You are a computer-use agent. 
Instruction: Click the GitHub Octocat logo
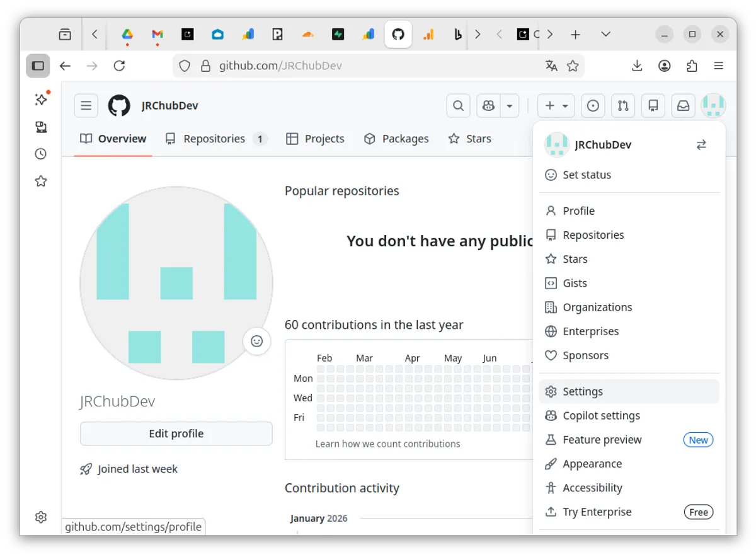coord(119,106)
